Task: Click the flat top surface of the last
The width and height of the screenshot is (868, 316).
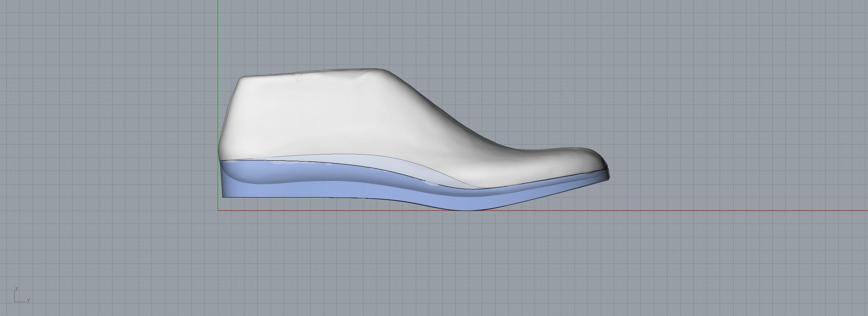Action: point(316,73)
